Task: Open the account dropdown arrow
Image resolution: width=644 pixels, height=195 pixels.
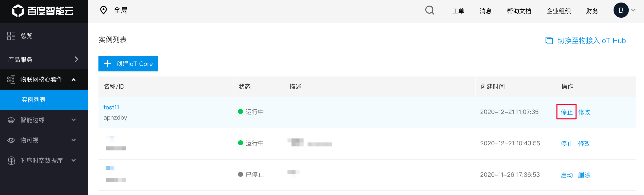Action: pyautogui.click(x=633, y=10)
